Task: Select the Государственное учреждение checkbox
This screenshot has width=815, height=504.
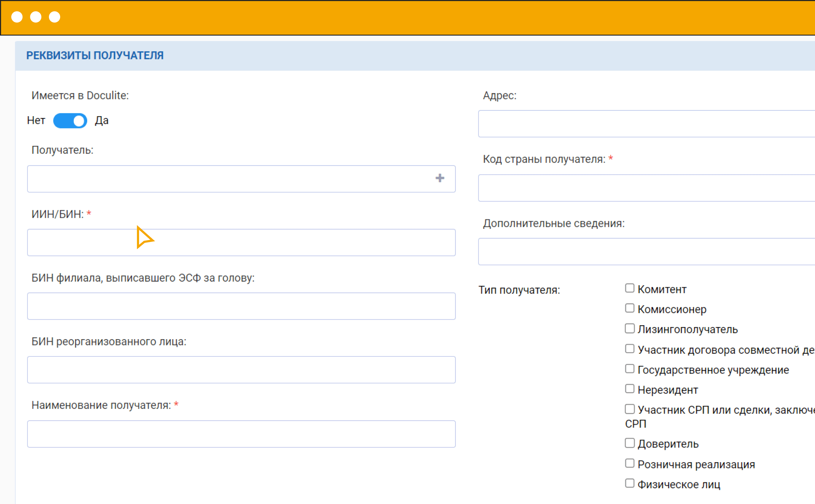Action: 629,369
